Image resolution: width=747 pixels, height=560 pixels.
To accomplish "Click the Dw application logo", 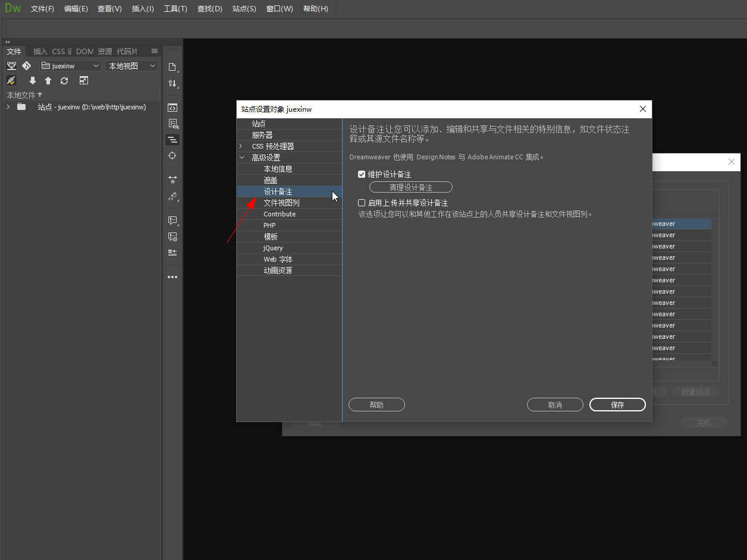I will point(12,8).
